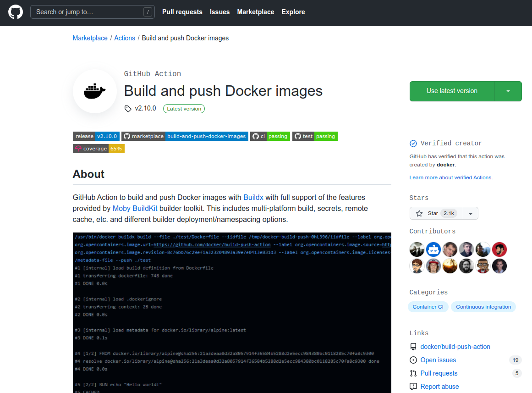Open the red-background contributor avatar

(499, 249)
